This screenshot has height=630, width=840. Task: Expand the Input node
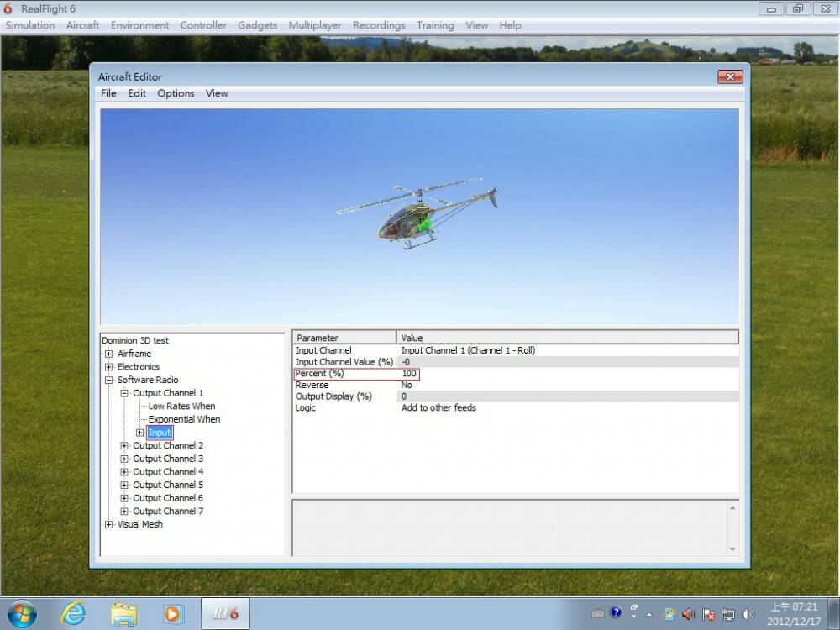[139, 433]
